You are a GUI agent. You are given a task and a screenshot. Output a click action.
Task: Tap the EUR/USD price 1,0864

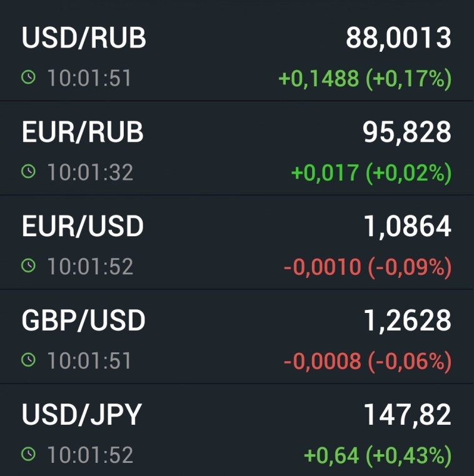tap(407, 226)
